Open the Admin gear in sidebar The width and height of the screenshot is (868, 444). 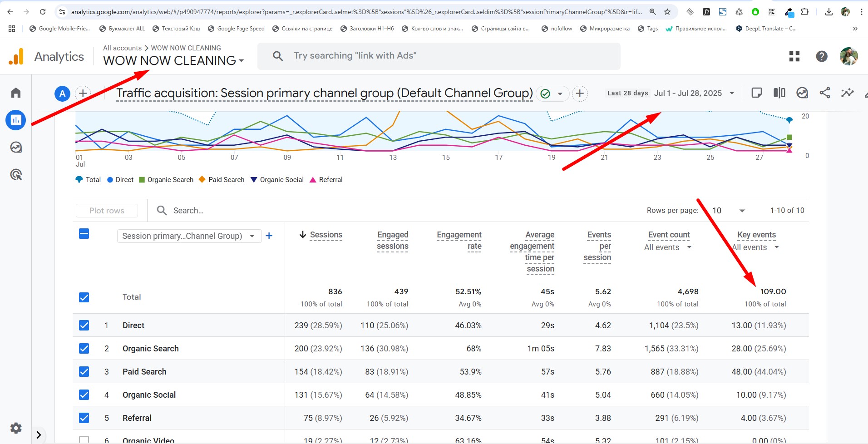pos(16,428)
